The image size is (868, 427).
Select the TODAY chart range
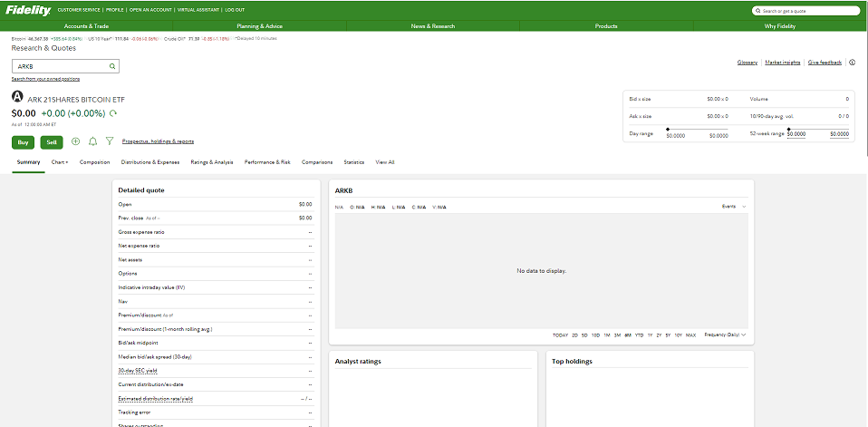click(x=560, y=335)
